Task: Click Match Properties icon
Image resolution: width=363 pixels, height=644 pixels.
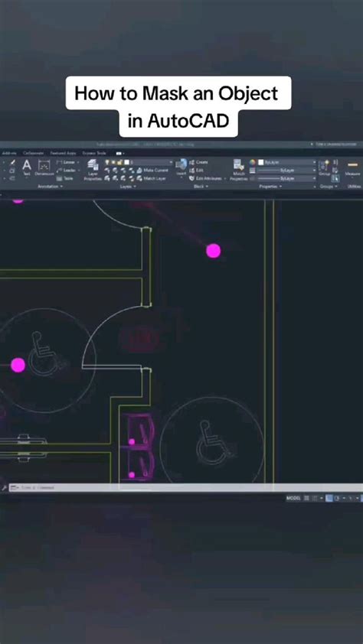Action: pos(239,169)
